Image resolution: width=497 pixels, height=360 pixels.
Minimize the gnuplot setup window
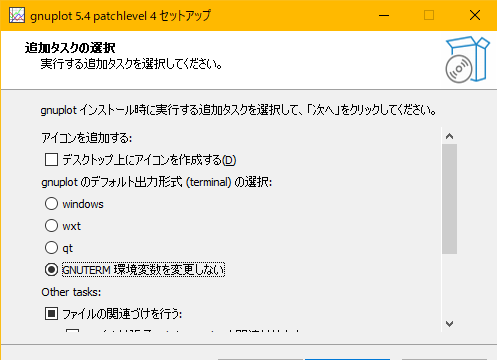click(x=384, y=15)
